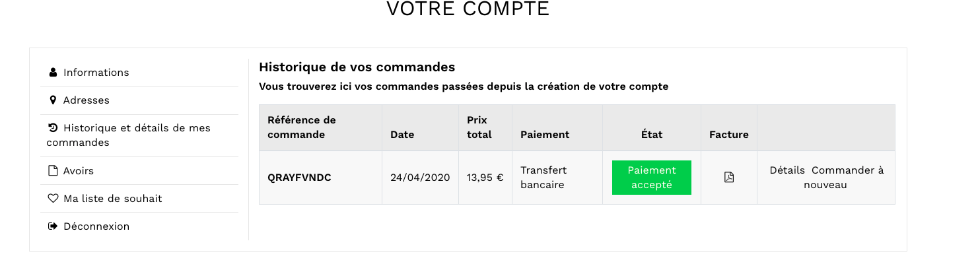The image size is (980, 272).
Task: Click the person icon beside Informations
Action: pos(53,73)
